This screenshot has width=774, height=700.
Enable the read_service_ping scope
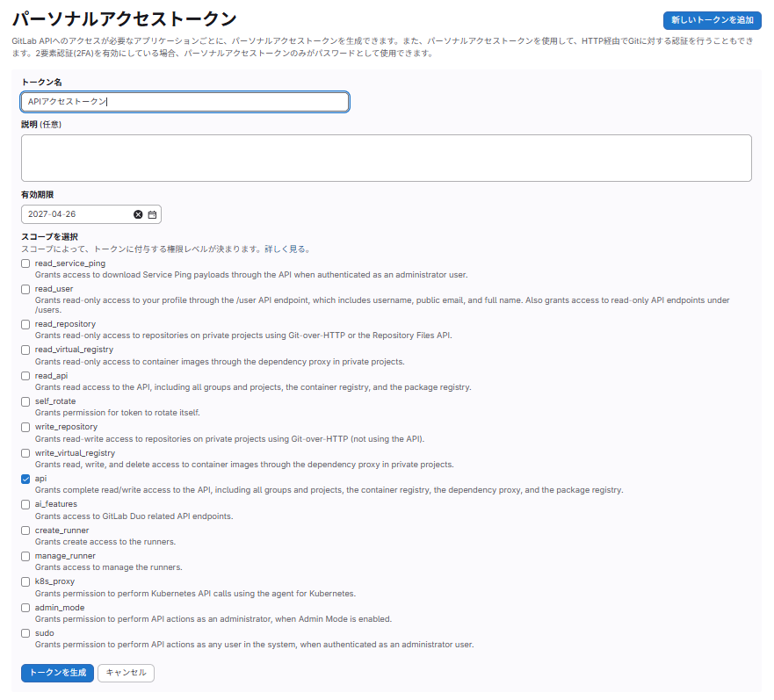[25, 263]
